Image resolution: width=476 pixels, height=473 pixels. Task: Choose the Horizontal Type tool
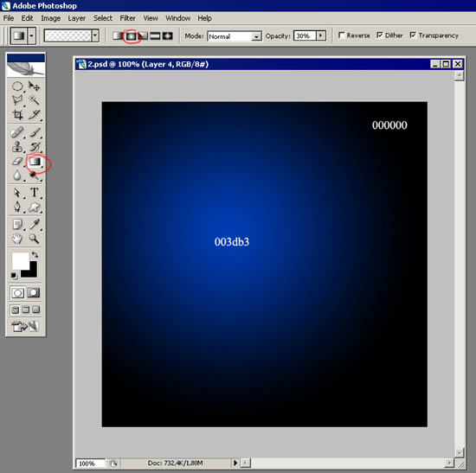(x=35, y=192)
